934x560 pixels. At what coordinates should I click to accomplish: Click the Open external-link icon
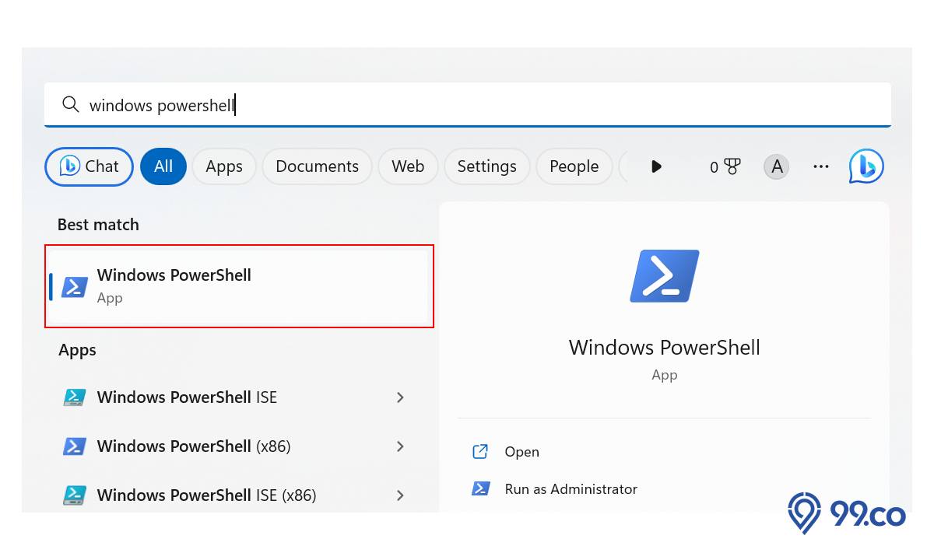[x=480, y=451]
